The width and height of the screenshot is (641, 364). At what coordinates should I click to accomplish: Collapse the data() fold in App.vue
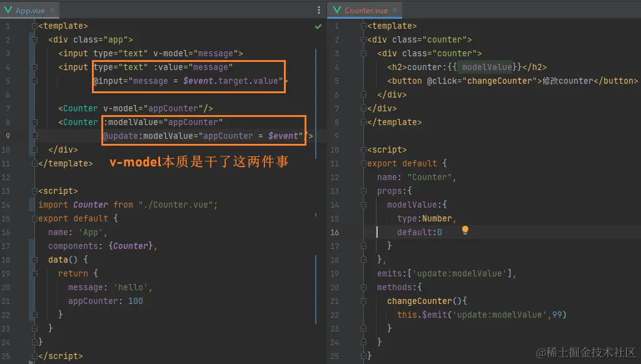pyautogui.click(x=35, y=260)
